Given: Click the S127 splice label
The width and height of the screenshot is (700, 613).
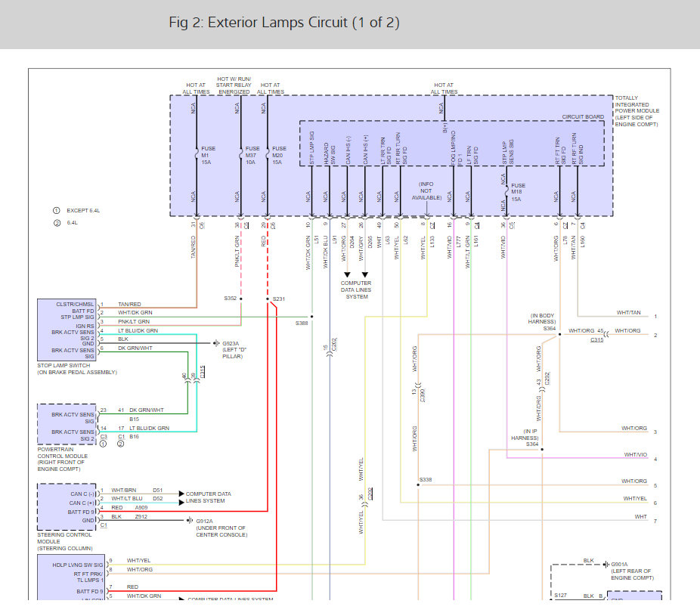Looking at the screenshot, I should [x=560, y=595].
